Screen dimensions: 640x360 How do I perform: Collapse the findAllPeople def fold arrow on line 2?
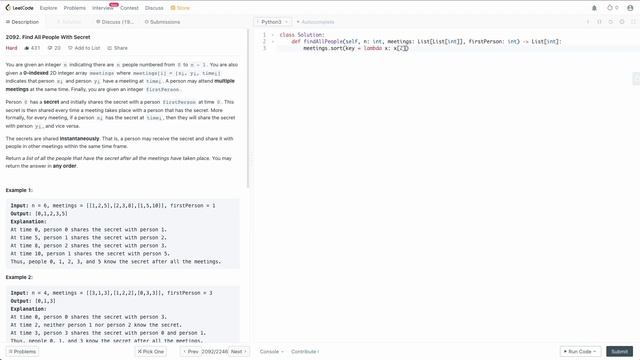coord(273,42)
